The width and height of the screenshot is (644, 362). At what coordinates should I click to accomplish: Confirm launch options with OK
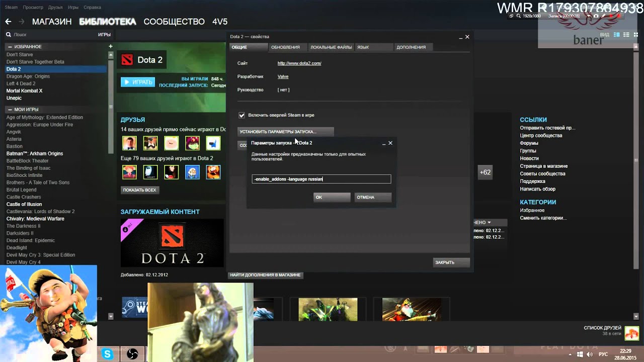point(332,197)
